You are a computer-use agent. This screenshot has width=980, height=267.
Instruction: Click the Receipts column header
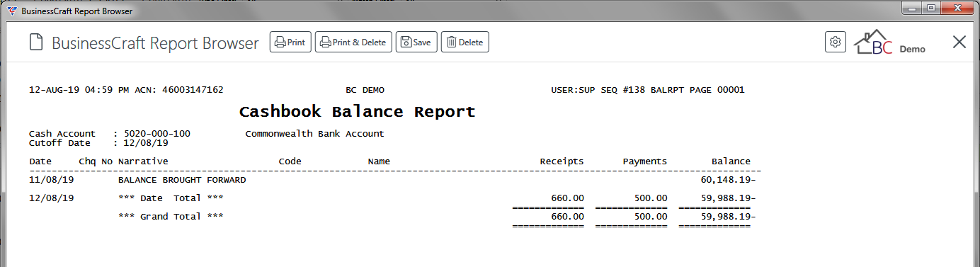(x=562, y=161)
